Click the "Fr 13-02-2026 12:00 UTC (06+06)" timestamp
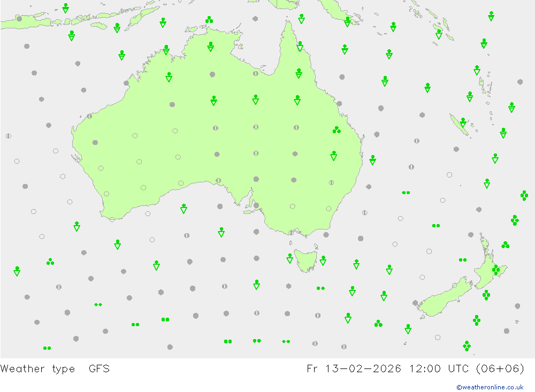This screenshot has height=392, width=535. click(415, 368)
